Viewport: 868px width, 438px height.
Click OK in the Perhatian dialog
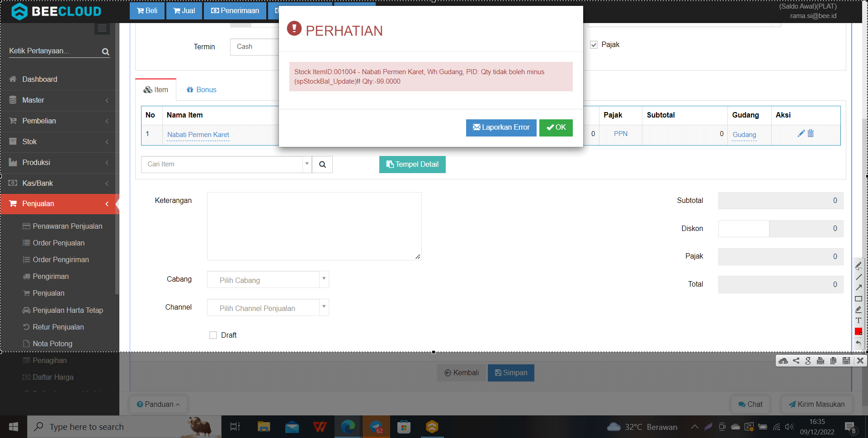click(556, 127)
